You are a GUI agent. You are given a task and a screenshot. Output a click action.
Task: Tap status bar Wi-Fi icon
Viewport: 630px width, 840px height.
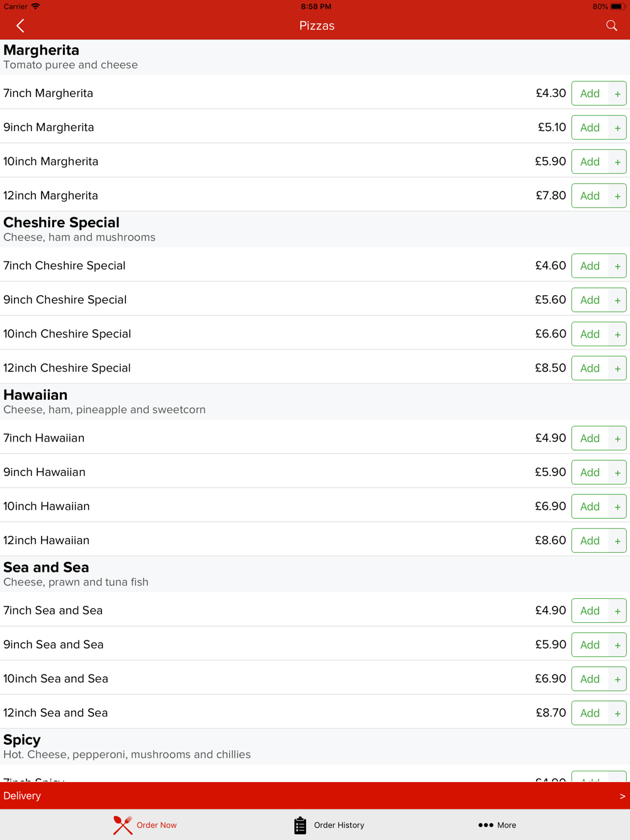[x=36, y=6]
